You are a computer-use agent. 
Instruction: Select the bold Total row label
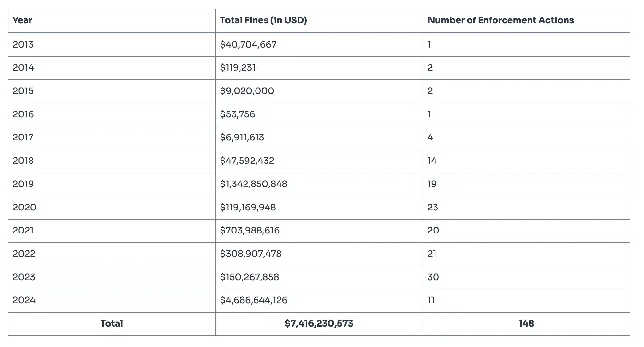pos(112,323)
